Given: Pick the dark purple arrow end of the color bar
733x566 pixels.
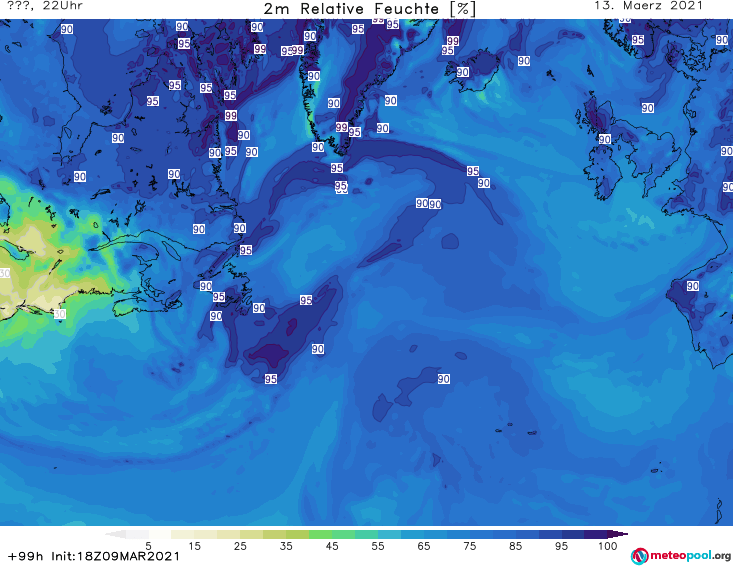Looking at the screenshot, I should [618, 534].
